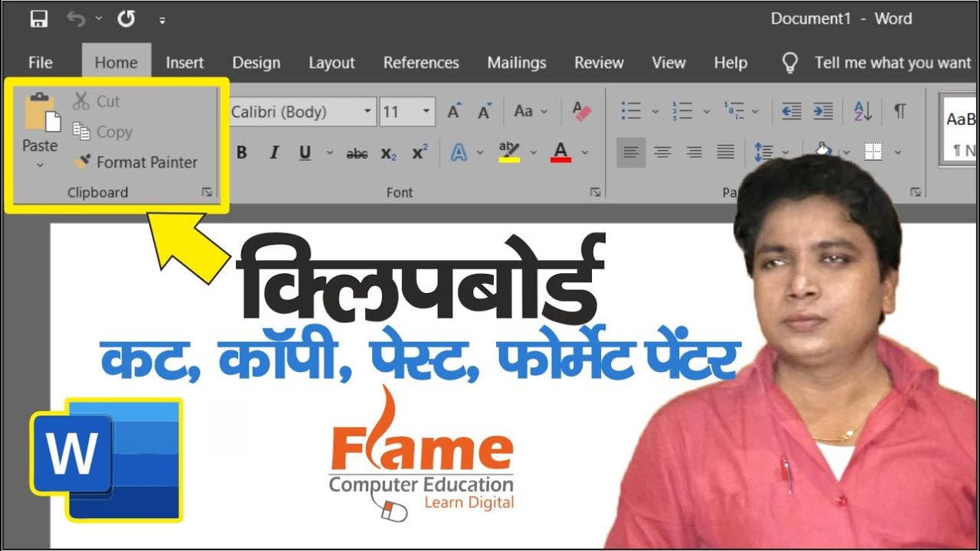Open the Clipboard pane launcher
This screenshot has width=980, height=551.
(207, 193)
